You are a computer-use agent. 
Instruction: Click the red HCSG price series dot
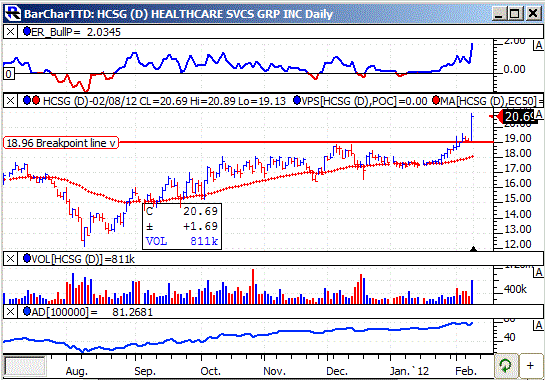(36, 100)
